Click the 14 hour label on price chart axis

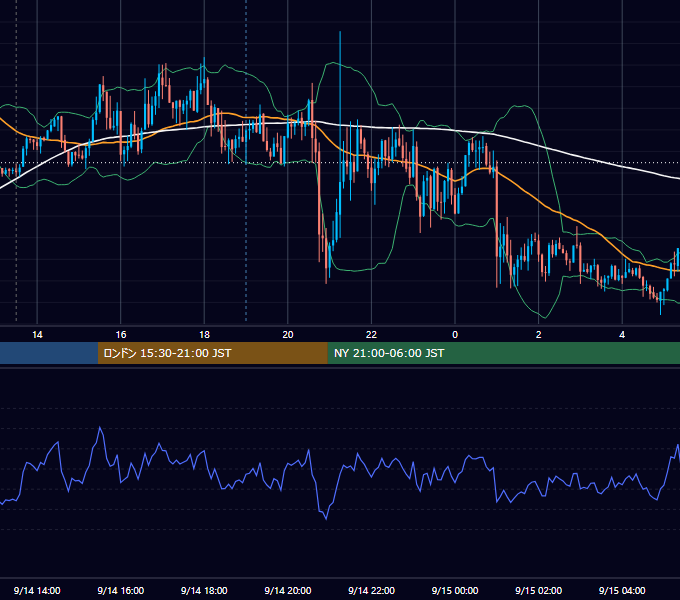37,335
